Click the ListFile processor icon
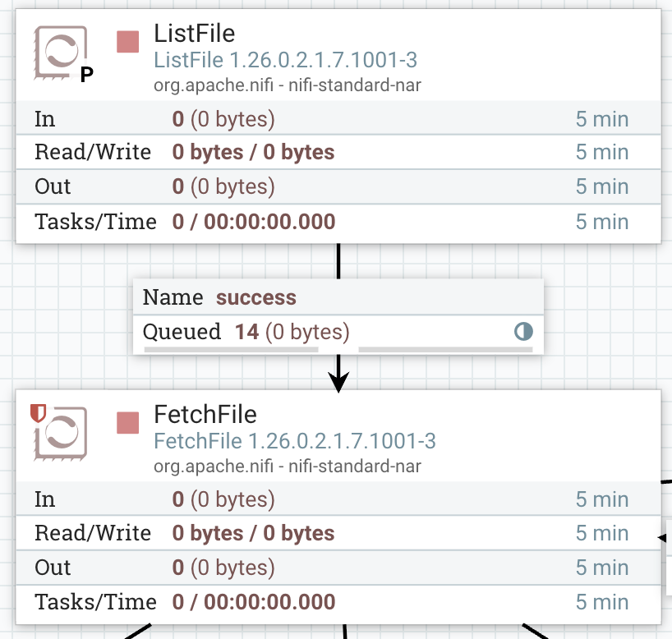 (61, 53)
